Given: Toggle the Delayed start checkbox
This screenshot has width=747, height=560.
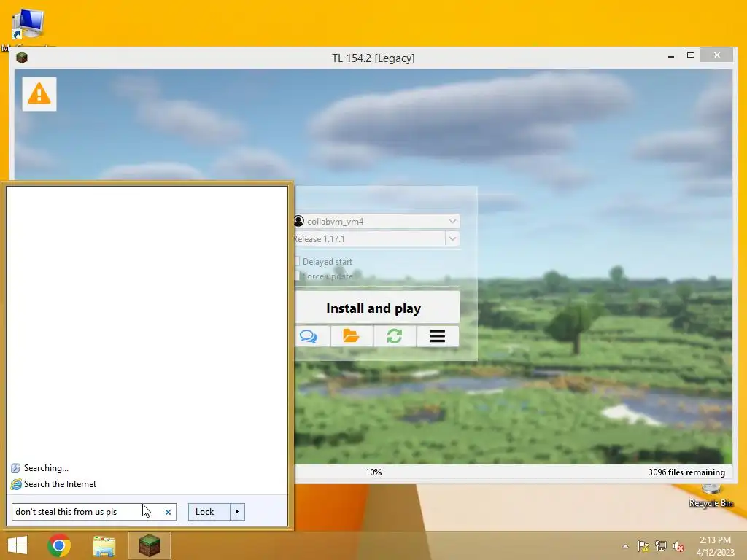Looking at the screenshot, I should (296, 262).
